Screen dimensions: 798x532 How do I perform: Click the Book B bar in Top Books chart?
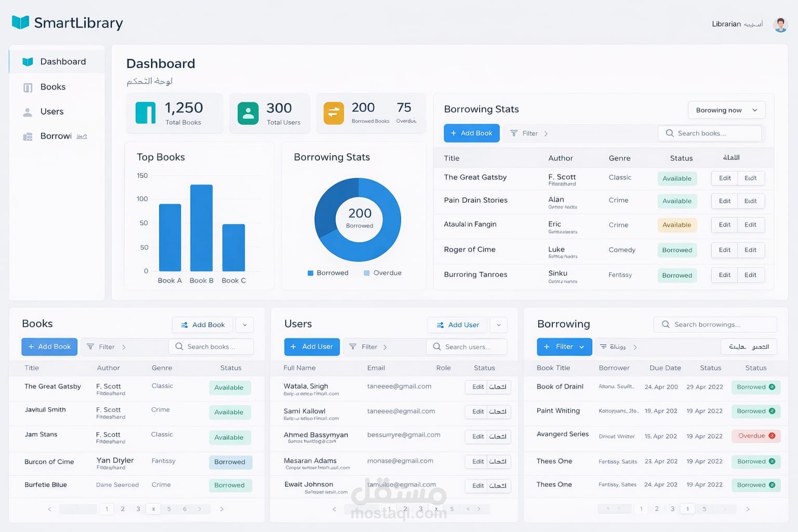click(x=202, y=228)
